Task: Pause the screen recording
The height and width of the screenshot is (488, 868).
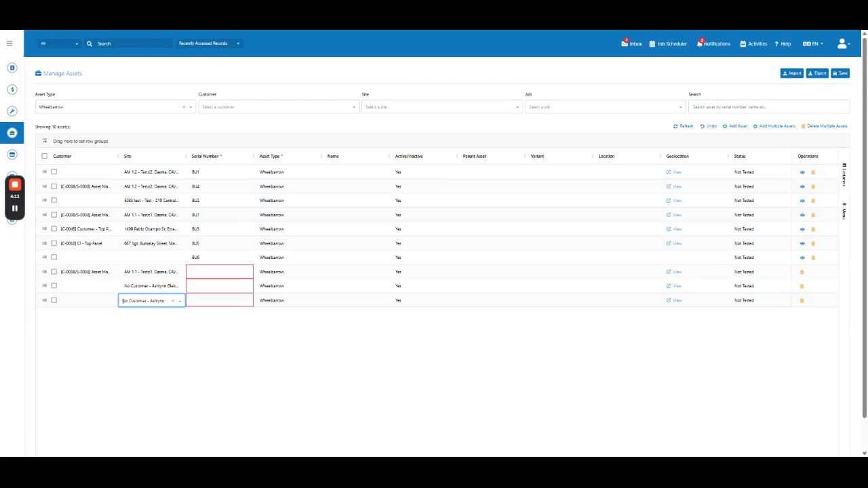Action: click(14, 208)
